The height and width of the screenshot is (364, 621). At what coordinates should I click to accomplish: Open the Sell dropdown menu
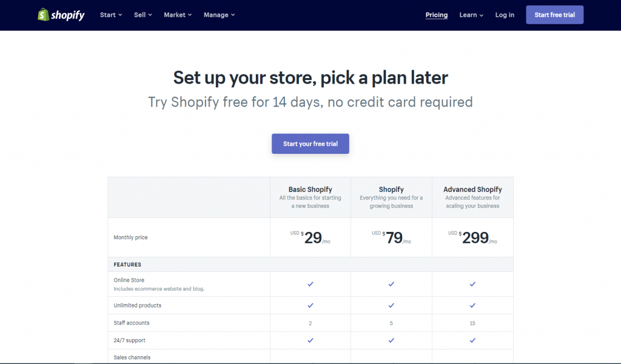[x=143, y=15]
